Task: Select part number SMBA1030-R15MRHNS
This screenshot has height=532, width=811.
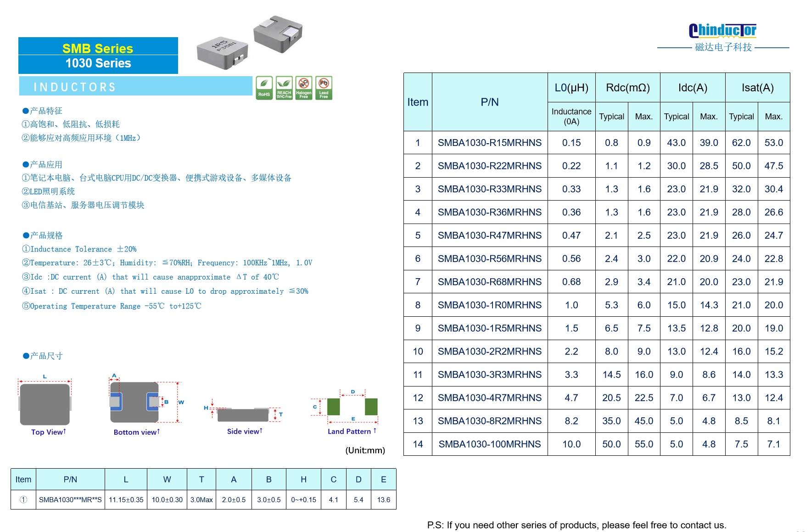Action: point(489,143)
